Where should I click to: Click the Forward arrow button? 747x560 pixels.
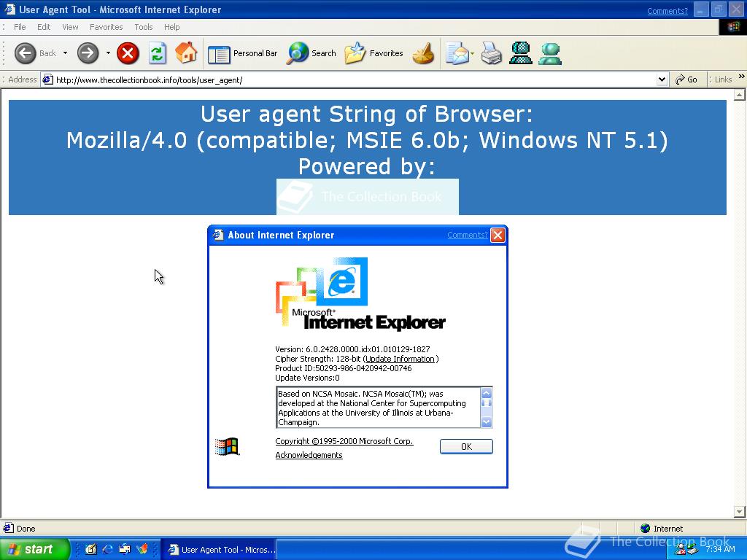click(88, 52)
